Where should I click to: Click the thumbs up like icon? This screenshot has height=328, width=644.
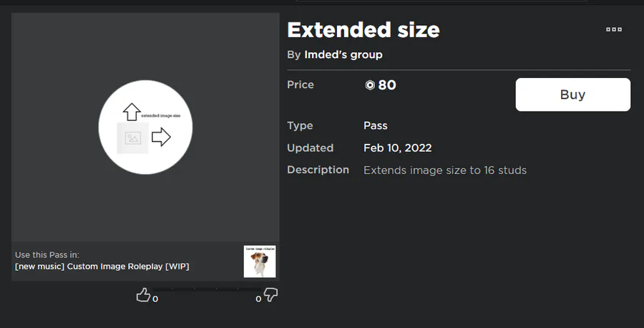(x=143, y=295)
